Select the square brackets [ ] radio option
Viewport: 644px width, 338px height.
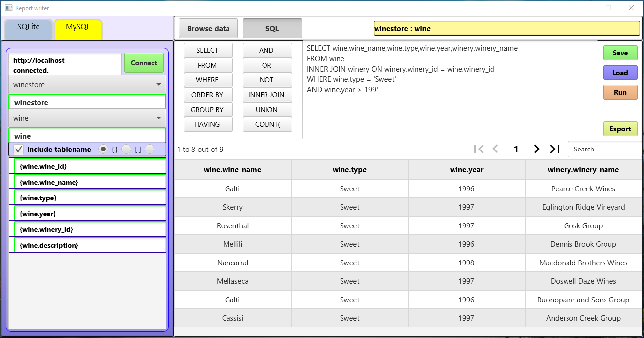(126, 149)
